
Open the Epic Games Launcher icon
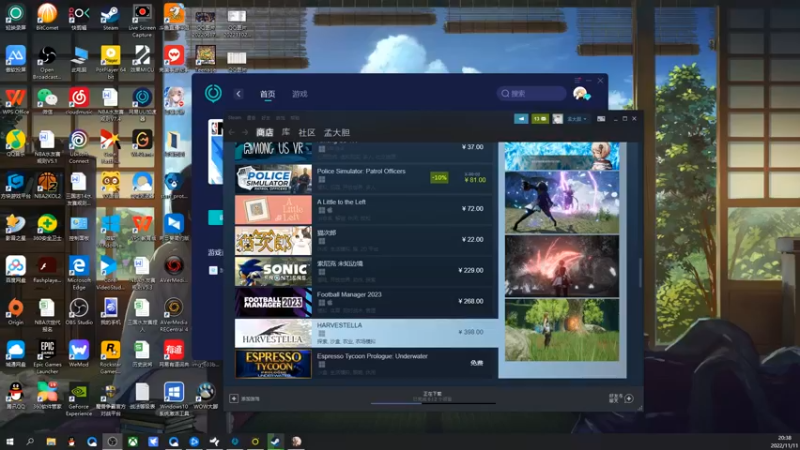coord(47,357)
